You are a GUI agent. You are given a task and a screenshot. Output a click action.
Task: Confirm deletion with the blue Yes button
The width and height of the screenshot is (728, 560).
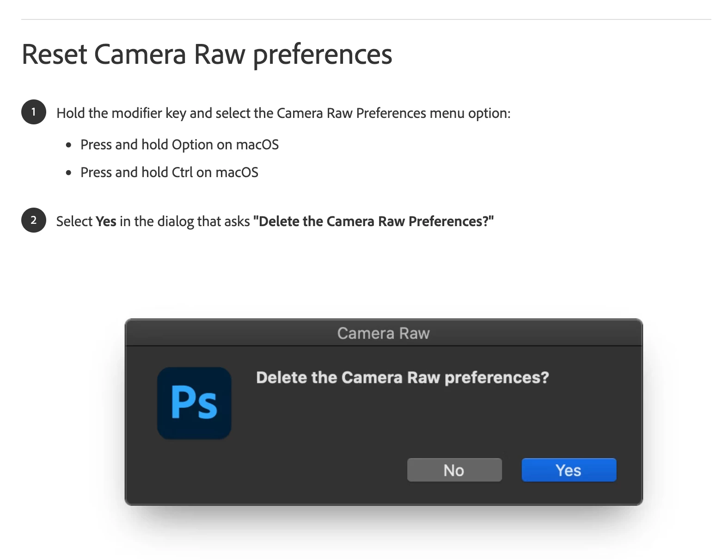click(569, 470)
